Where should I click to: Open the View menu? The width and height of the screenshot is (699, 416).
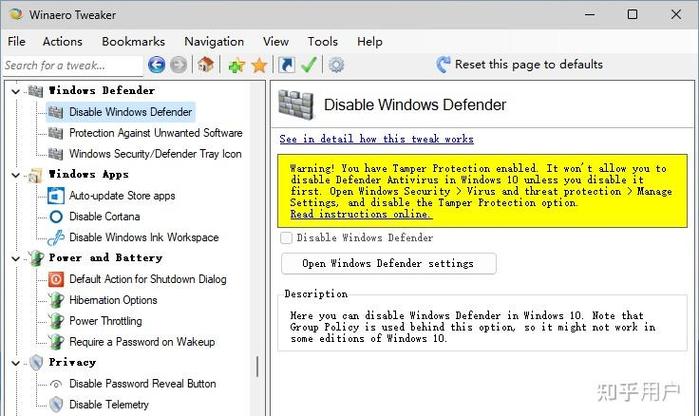pyautogui.click(x=275, y=41)
